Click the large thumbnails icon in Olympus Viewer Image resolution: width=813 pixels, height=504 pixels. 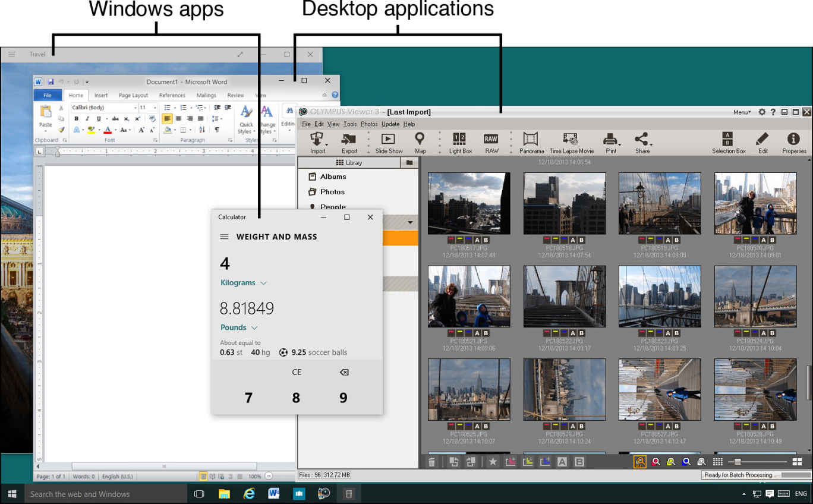tap(798, 462)
